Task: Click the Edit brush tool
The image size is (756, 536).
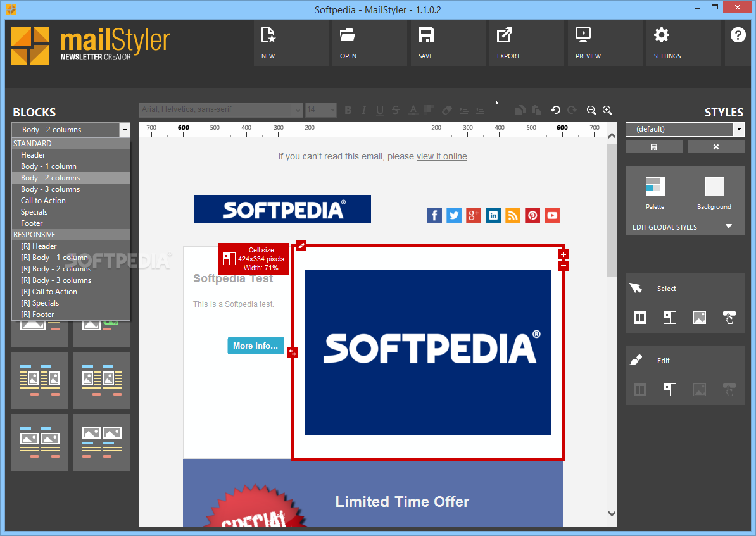Action: (x=636, y=361)
